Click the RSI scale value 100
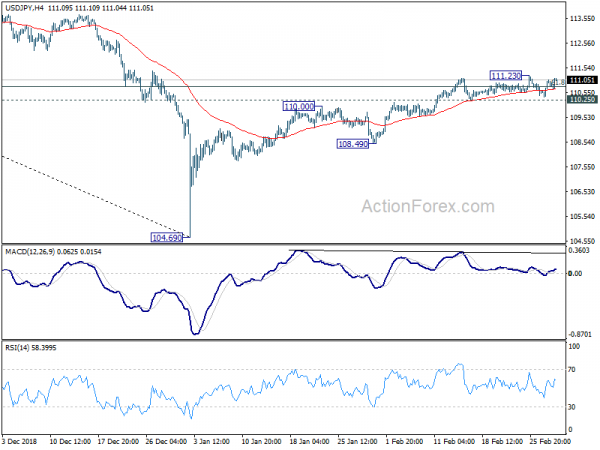This screenshot has height=450, width=600. 574,346
